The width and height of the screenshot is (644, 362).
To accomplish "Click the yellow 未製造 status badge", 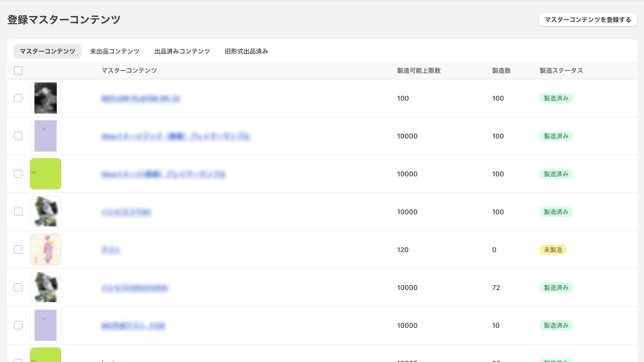I will (553, 250).
